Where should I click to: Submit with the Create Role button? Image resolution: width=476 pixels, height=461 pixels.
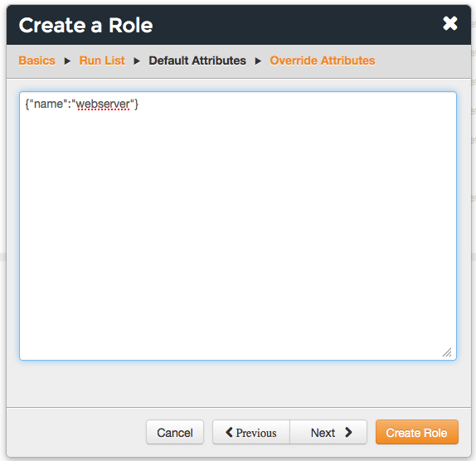click(x=417, y=432)
